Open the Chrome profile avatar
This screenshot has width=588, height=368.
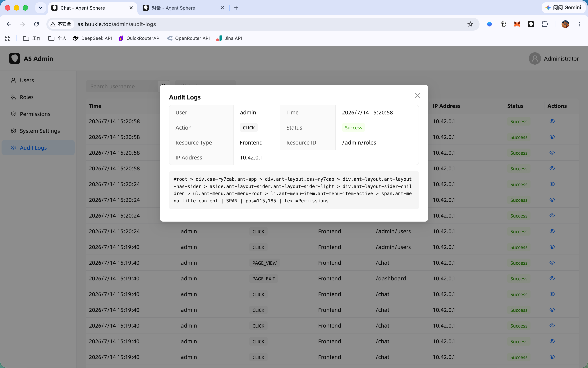[565, 24]
